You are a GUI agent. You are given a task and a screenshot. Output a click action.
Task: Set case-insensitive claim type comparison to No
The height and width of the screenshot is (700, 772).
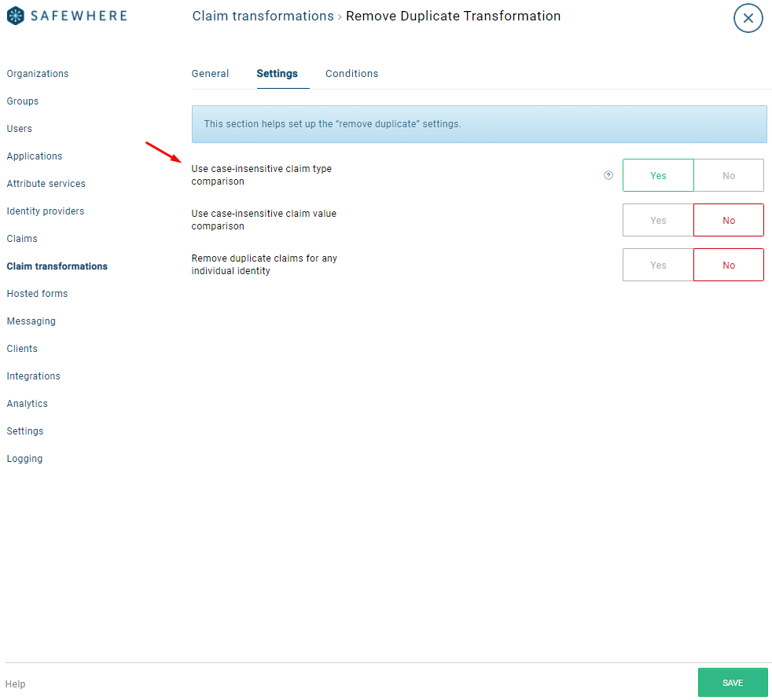click(728, 176)
